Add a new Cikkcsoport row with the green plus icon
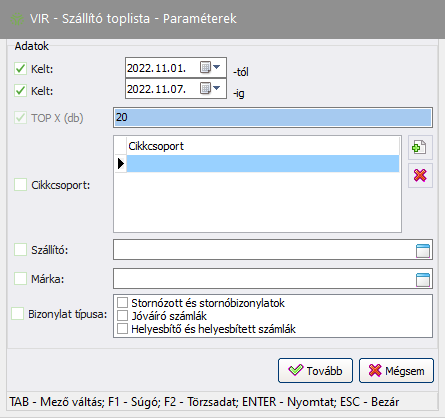445x418 pixels. [420, 147]
